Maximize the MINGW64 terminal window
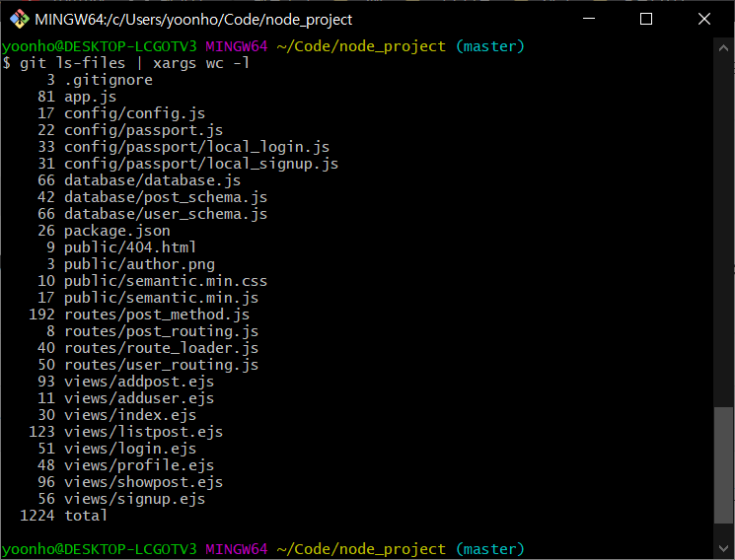The height and width of the screenshot is (560, 735). [646, 19]
